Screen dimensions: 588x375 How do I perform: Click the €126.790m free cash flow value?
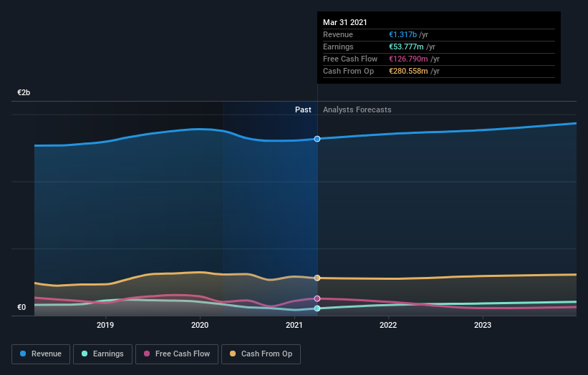(408, 59)
